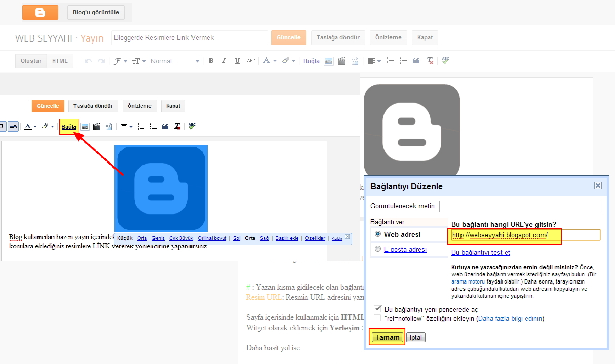Insert video icon in embedded screenshot toolbar
Image resolution: width=615 pixels, height=364 pixels.
[x=97, y=126]
